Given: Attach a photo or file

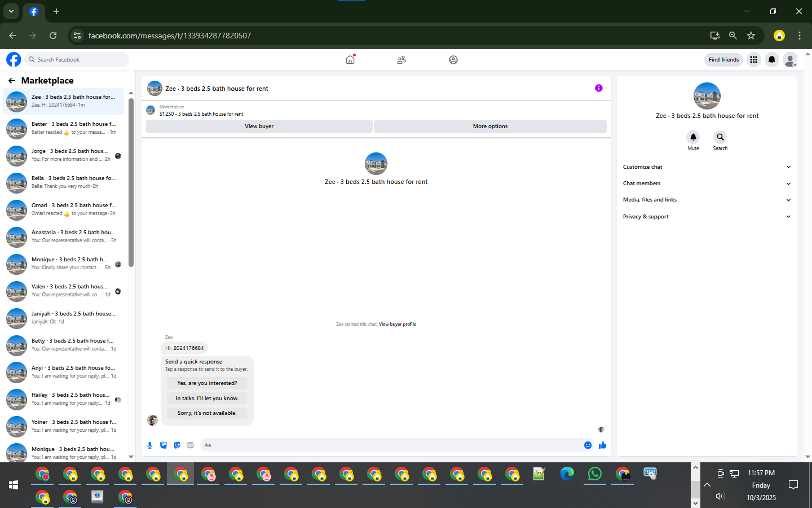Looking at the screenshot, I should pos(164,445).
